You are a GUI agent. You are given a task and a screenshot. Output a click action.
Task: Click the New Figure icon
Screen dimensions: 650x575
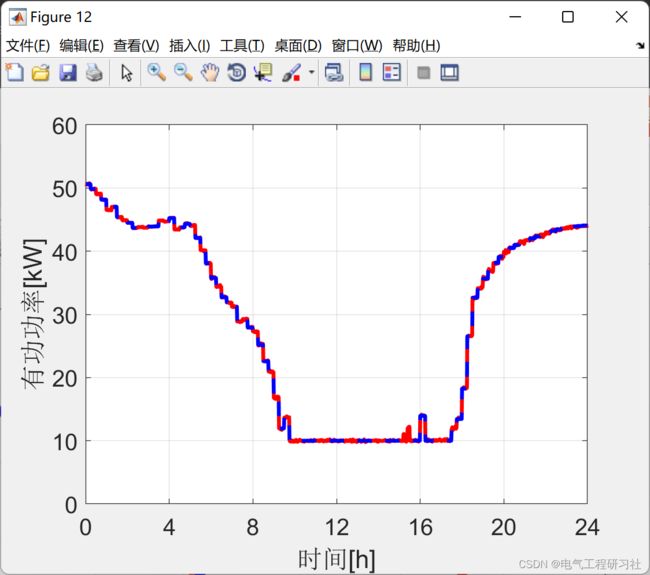point(15,73)
